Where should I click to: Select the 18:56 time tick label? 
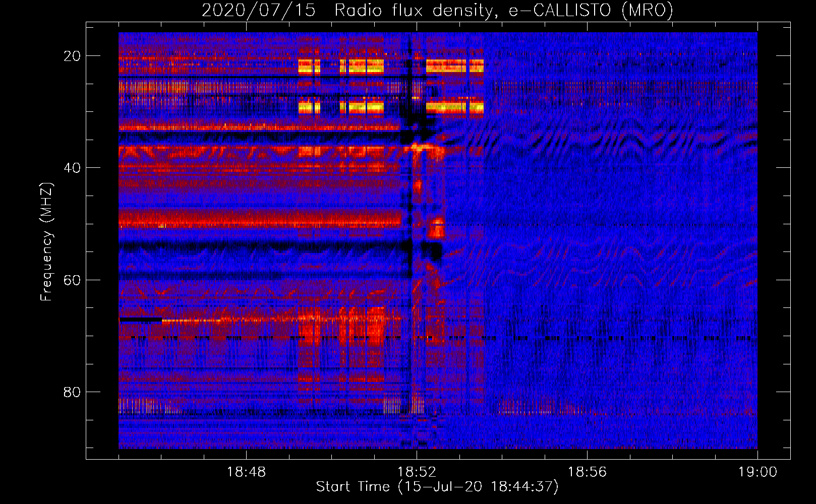coord(587,472)
